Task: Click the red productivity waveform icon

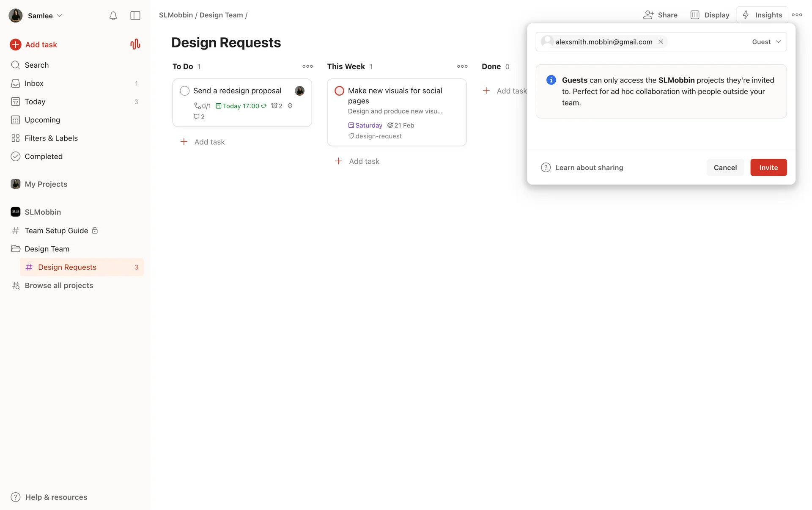Action: pyautogui.click(x=135, y=44)
